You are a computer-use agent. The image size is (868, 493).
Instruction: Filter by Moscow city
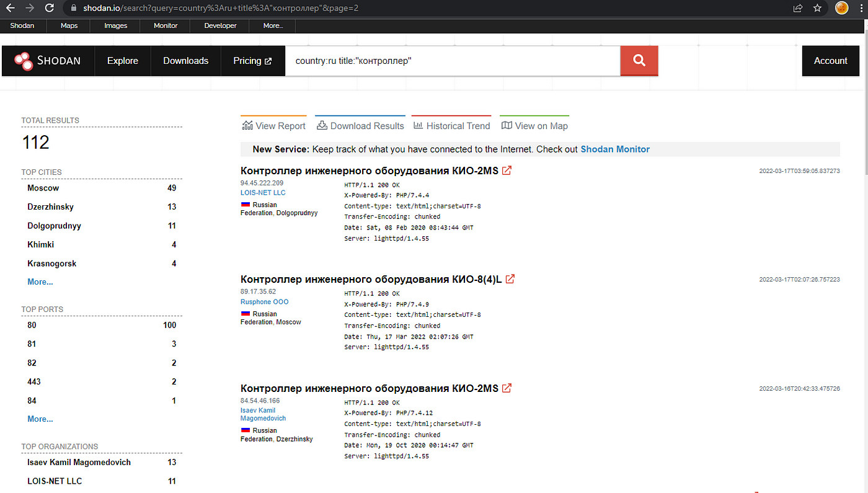43,188
